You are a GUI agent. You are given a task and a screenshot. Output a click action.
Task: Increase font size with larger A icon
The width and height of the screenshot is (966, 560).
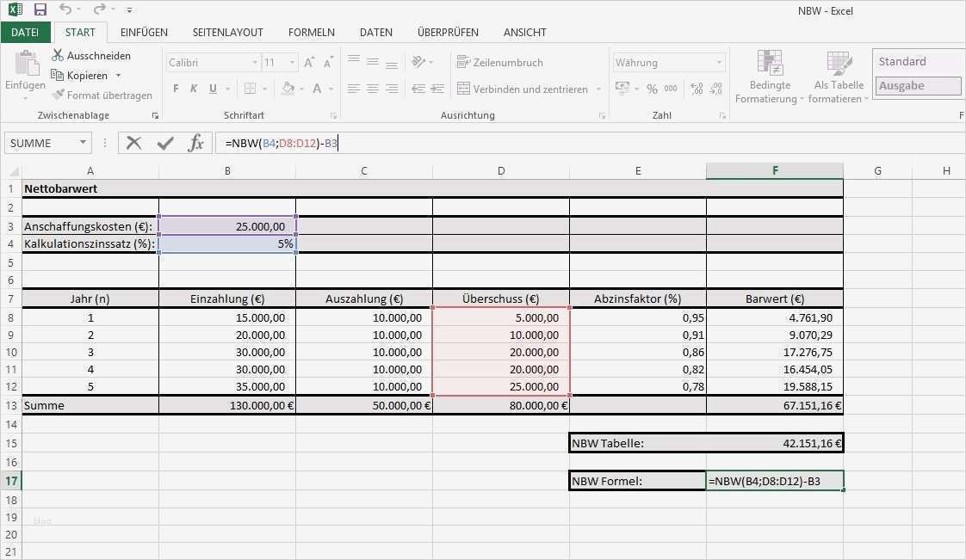[309, 62]
